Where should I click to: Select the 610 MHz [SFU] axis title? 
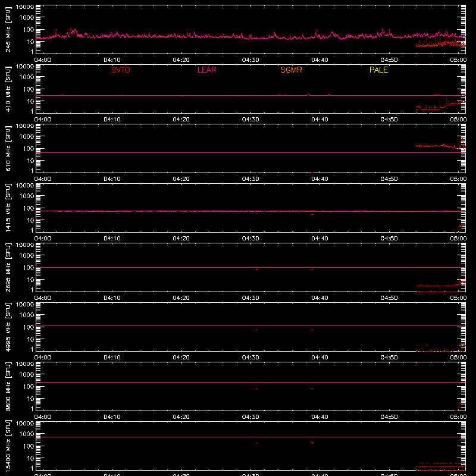click(8, 149)
